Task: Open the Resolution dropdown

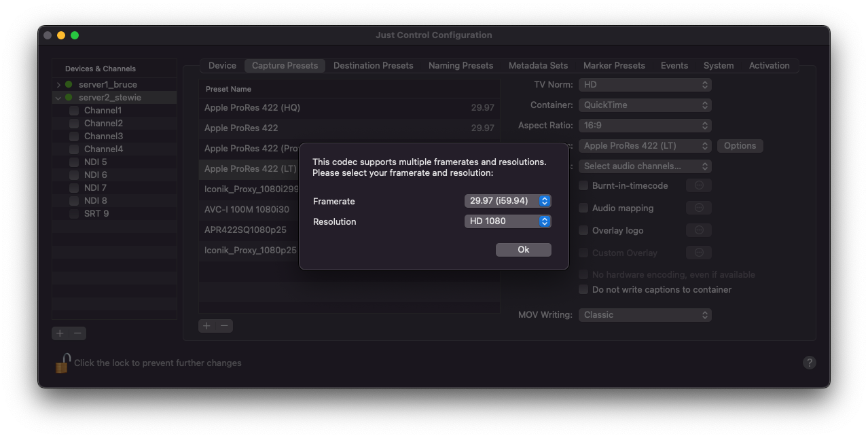Action: point(507,221)
